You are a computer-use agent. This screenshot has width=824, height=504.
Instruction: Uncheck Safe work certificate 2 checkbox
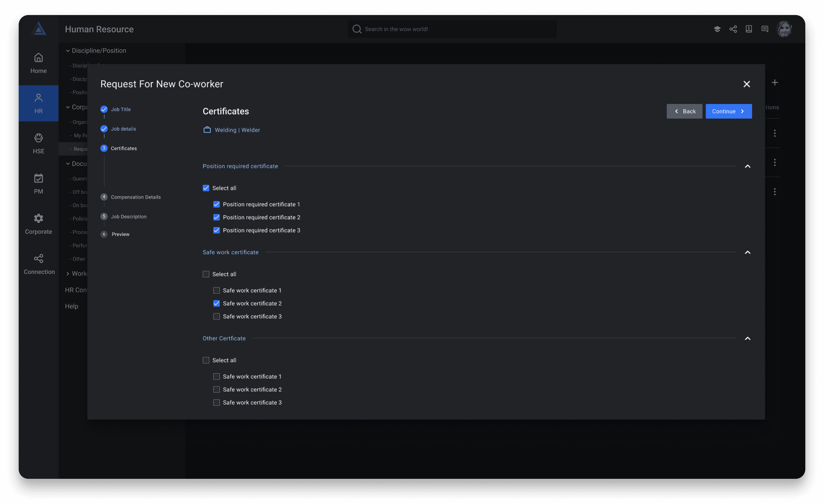(x=216, y=303)
